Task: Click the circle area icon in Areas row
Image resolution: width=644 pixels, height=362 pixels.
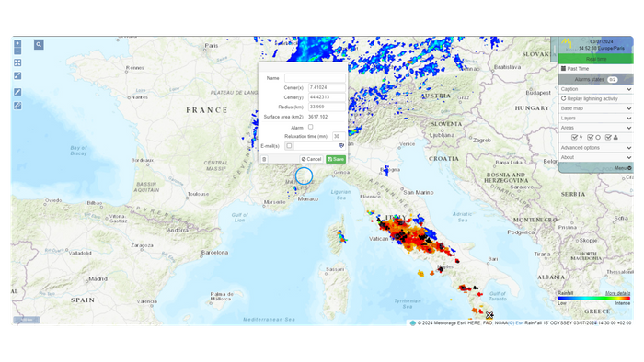Action: 598,137
